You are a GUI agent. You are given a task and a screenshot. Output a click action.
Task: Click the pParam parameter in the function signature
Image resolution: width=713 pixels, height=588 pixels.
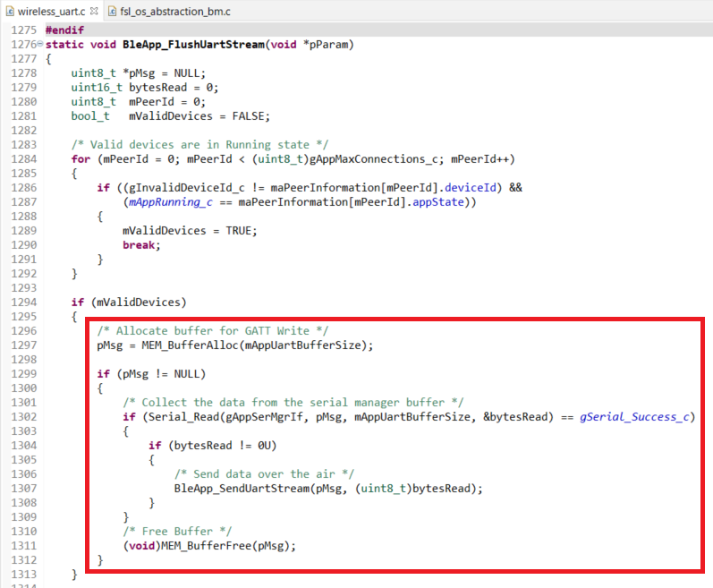point(328,45)
